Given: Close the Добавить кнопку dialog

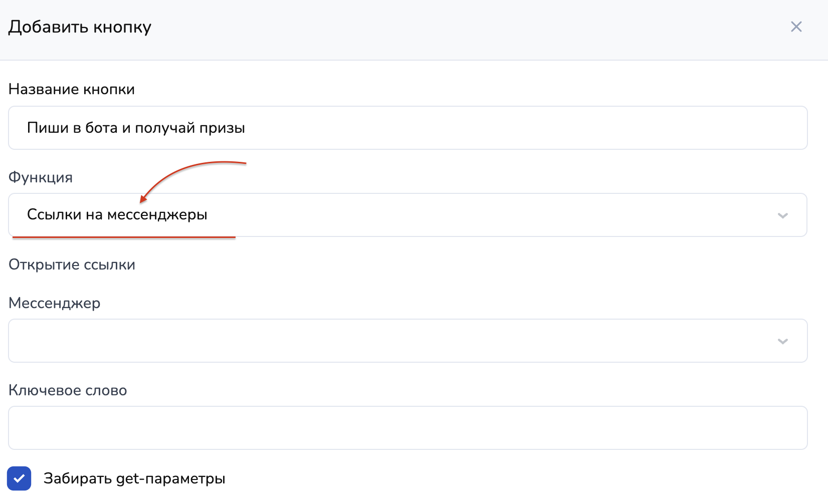Looking at the screenshot, I should tap(796, 27).
